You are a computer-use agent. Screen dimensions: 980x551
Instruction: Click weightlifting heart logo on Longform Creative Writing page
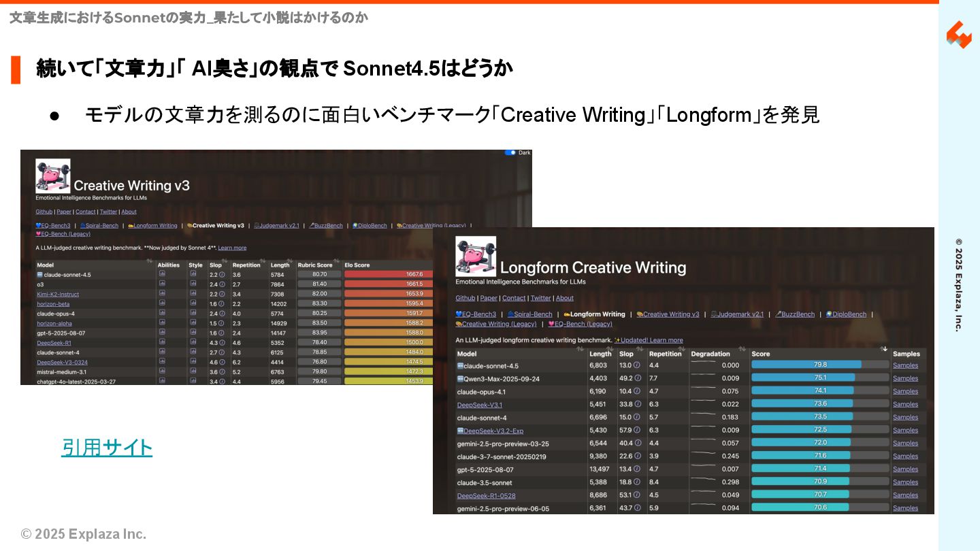(476, 256)
